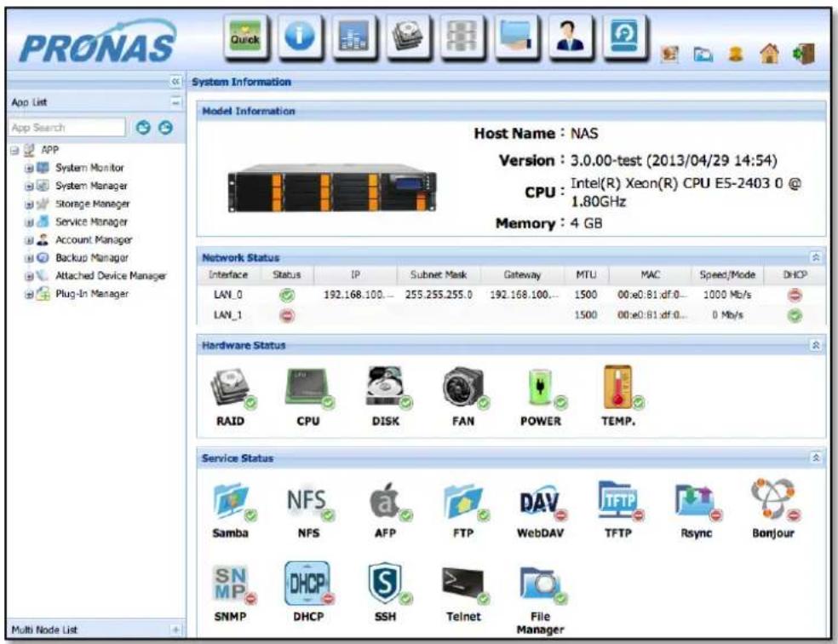Click the Speed/Mode column header
Screen dimensions: 838x644
(x=727, y=274)
